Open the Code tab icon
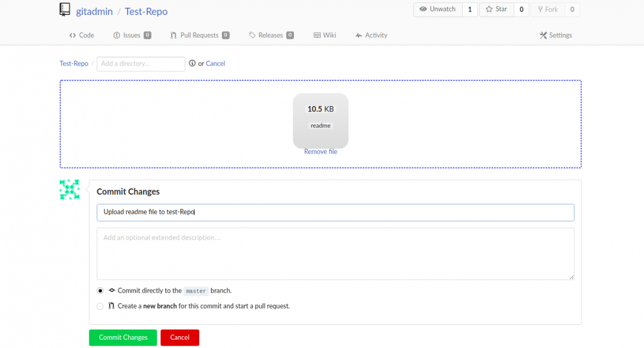The height and width of the screenshot is (348, 644). pyautogui.click(x=72, y=35)
